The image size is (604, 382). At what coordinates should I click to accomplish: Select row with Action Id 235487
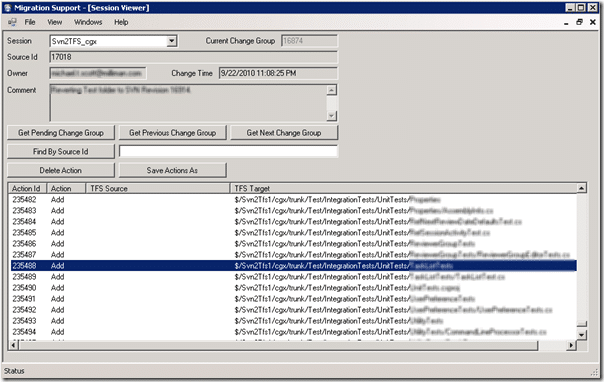(293, 255)
